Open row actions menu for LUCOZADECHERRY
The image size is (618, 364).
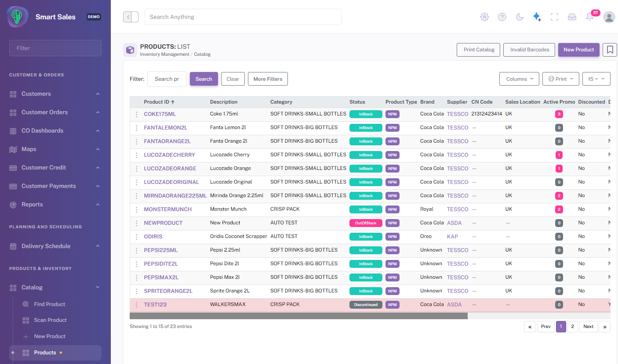(x=137, y=155)
